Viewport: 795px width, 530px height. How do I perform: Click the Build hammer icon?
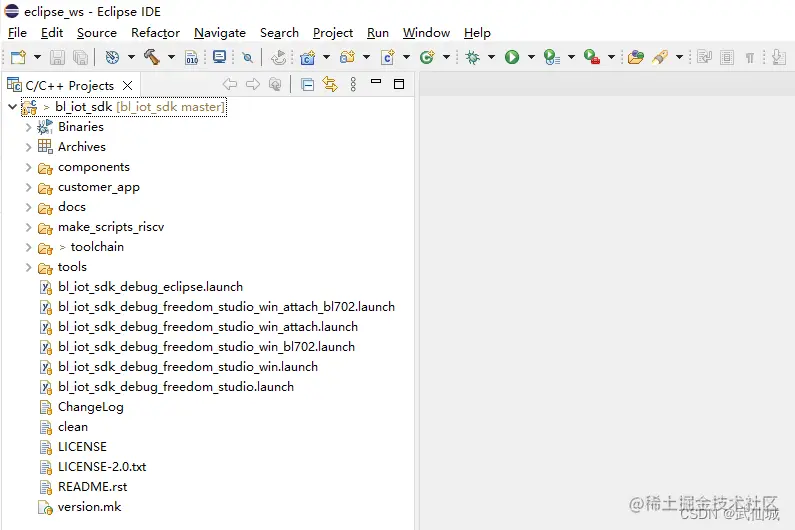tap(152, 57)
